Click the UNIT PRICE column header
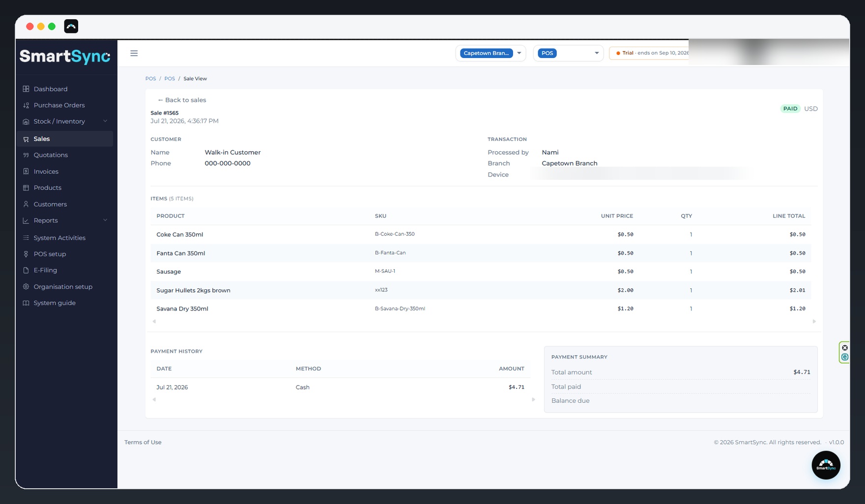 [x=617, y=216]
